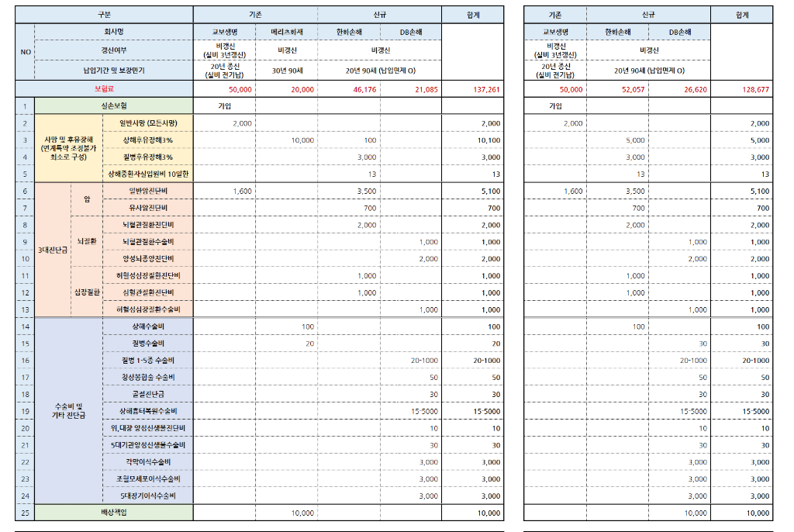Click the 일반사망 (모든사망) row label
The width and height of the screenshot is (794, 532).
147,123
